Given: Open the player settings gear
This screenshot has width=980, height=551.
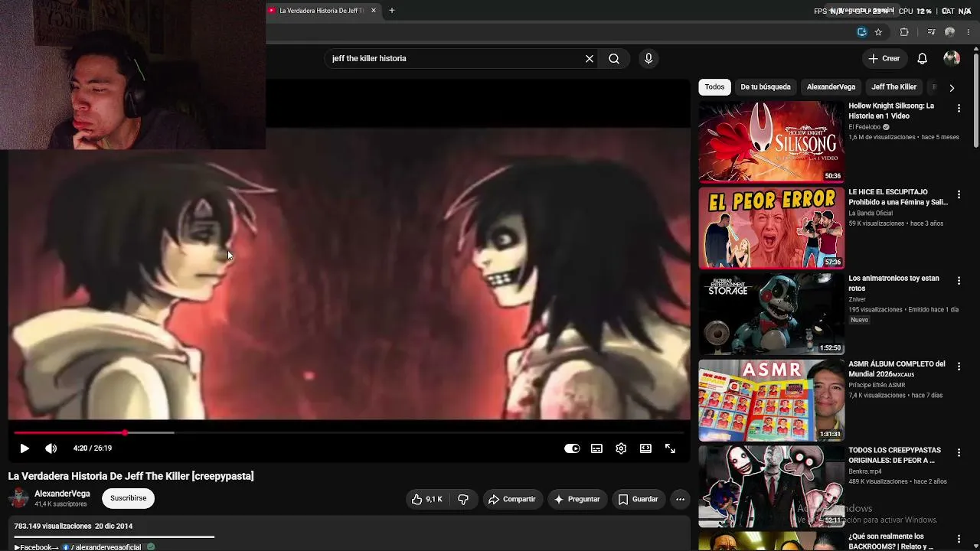Looking at the screenshot, I should [x=621, y=448].
